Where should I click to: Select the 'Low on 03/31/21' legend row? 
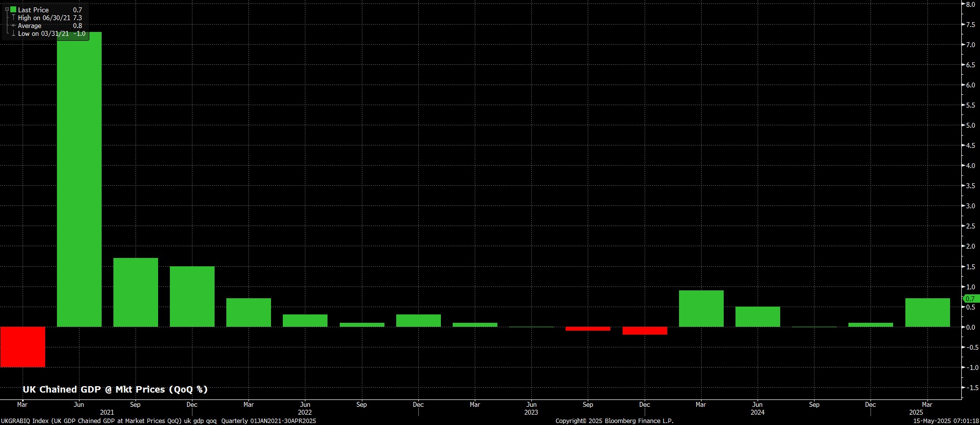[52, 34]
